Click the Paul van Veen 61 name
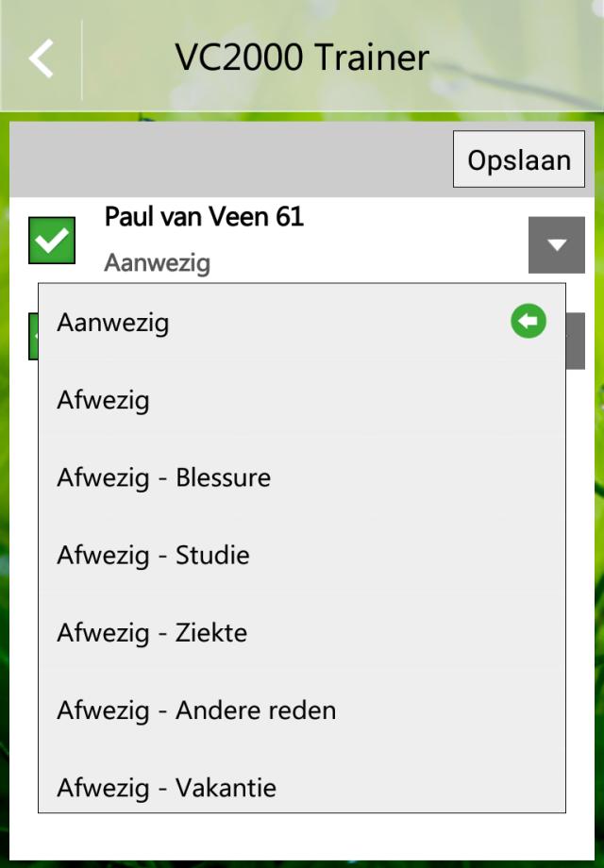The height and width of the screenshot is (868, 604). tap(204, 217)
